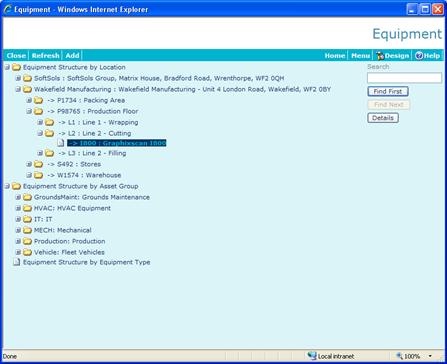Click the Help question mark icon
Image resolution: width=447 pixels, height=364 pixels.
(419, 56)
